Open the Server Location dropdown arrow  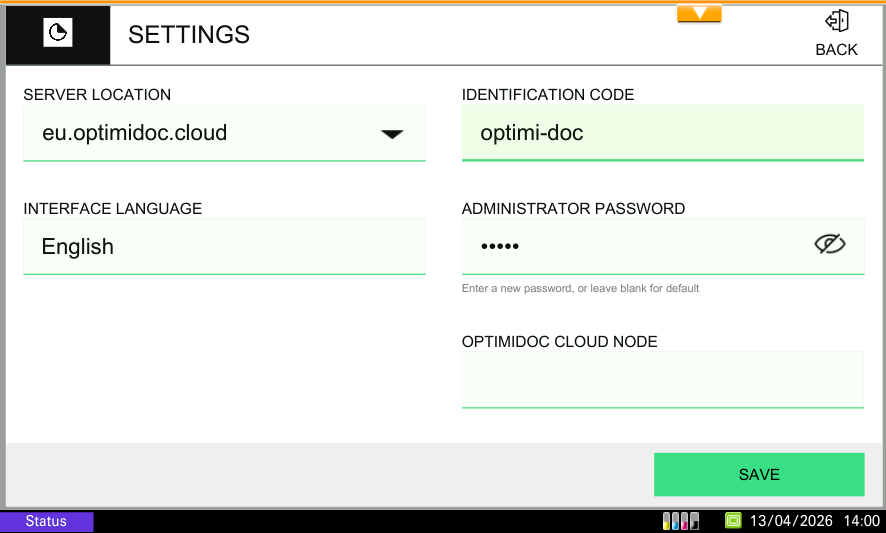point(392,134)
